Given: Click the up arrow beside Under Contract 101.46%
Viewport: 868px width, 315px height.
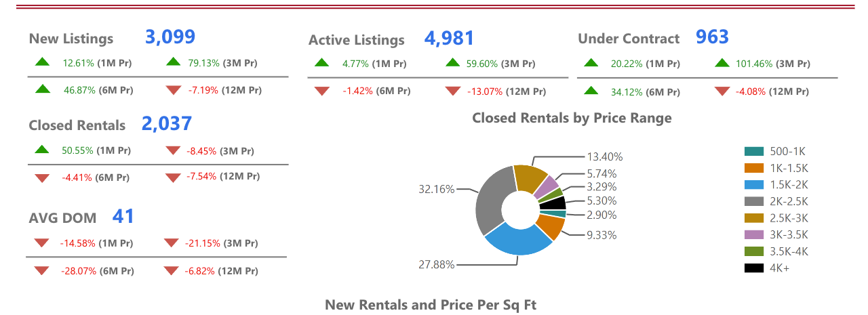Looking at the screenshot, I should point(723,63).
